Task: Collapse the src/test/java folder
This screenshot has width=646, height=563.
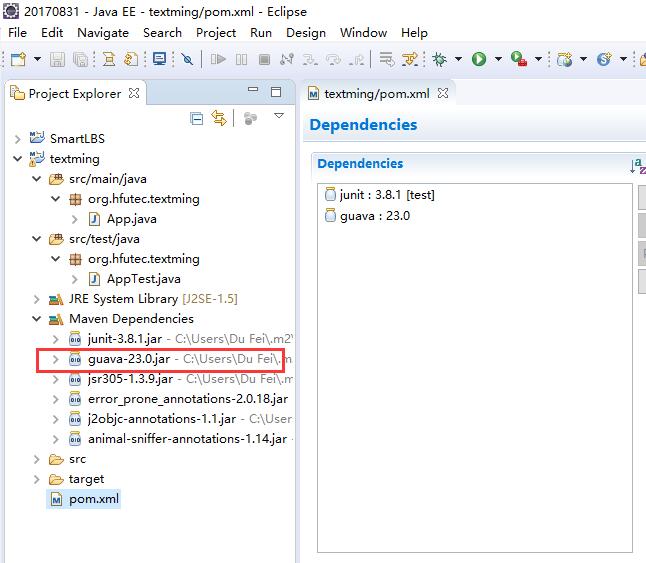Action: point(37,239)
